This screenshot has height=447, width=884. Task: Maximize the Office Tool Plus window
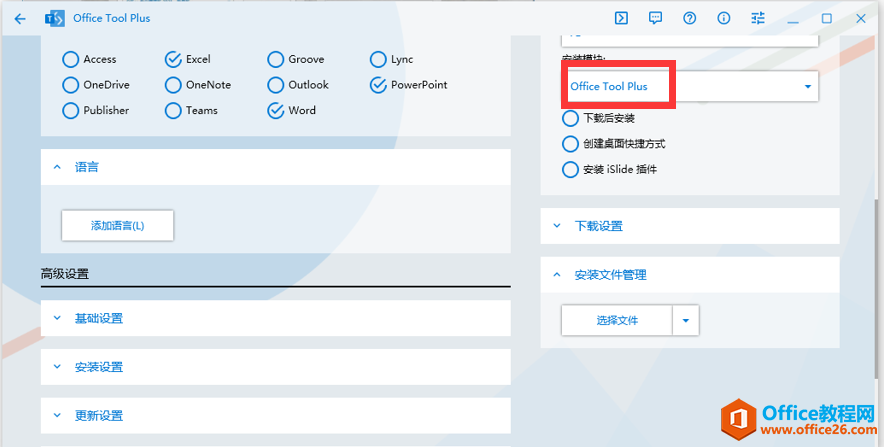[x=826, y=19]
